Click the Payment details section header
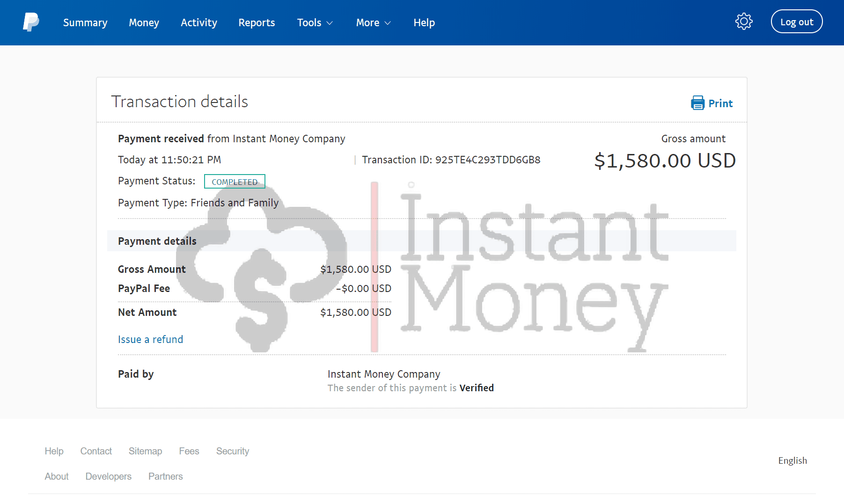Screen dimensions: 844x504 422,241
